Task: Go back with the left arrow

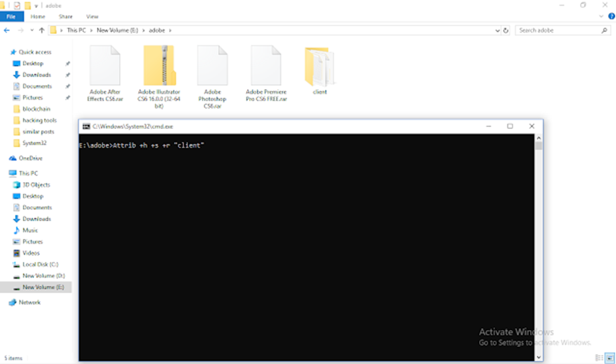Action: point(7,30)
